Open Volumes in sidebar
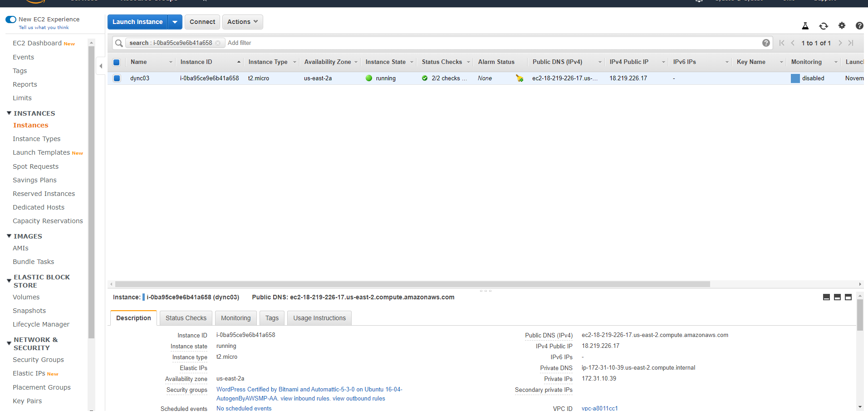868x415 pixels. pyautogui.click(x=26, y=297)
